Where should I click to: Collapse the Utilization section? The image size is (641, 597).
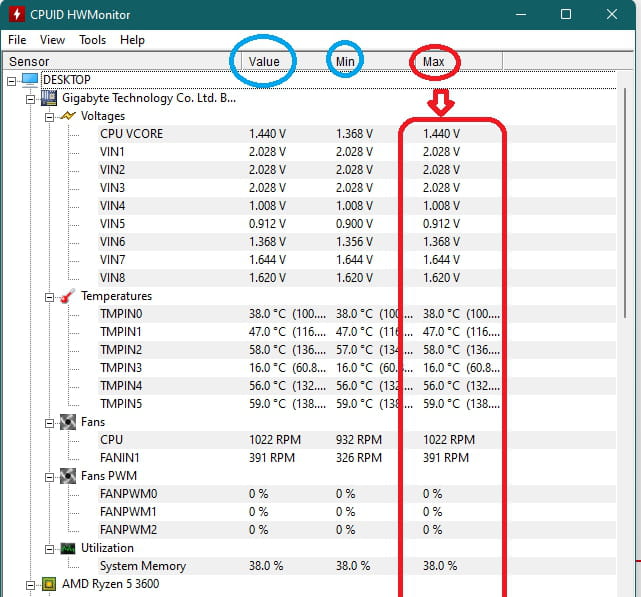49,549
